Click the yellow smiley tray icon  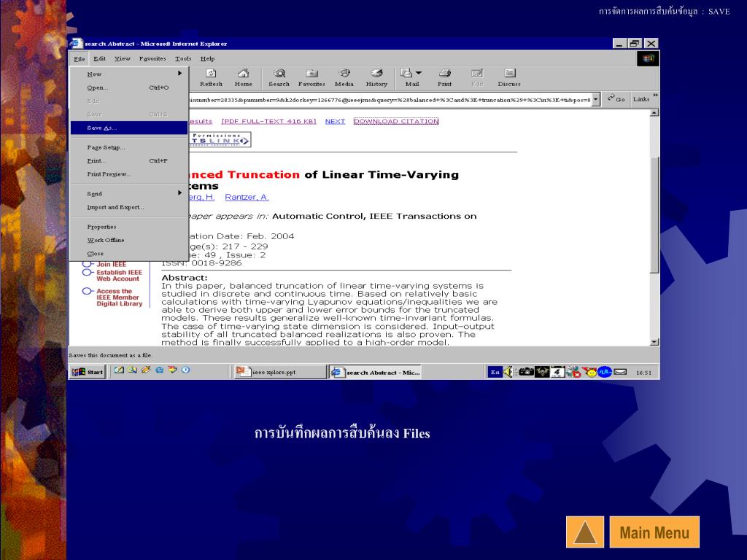click(591, 372)
